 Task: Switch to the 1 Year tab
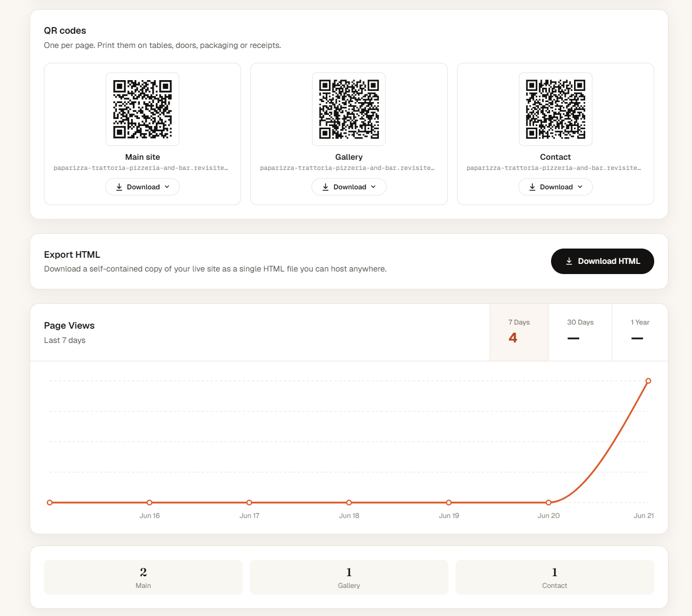tap(640, 332)
